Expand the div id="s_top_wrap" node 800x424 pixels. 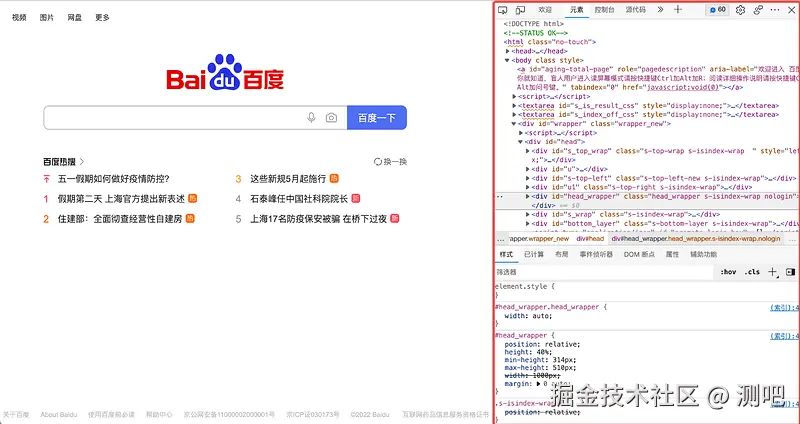(x=528, y=151)
